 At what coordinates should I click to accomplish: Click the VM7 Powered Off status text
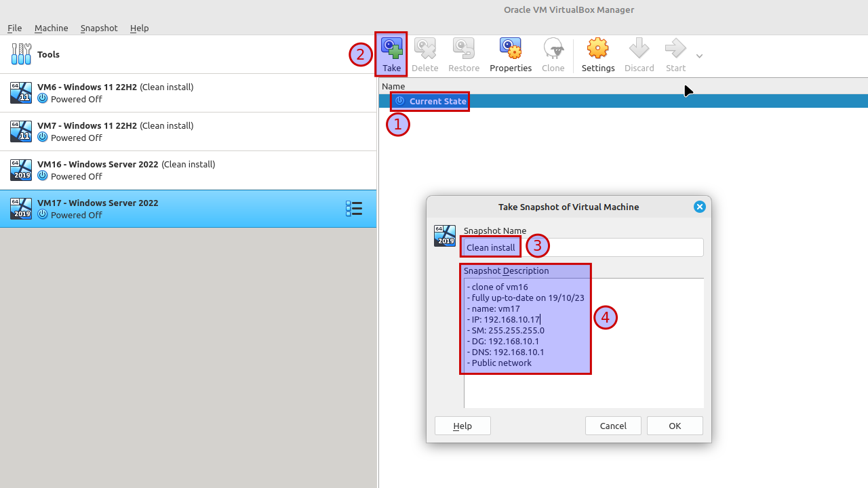(77, 138)
